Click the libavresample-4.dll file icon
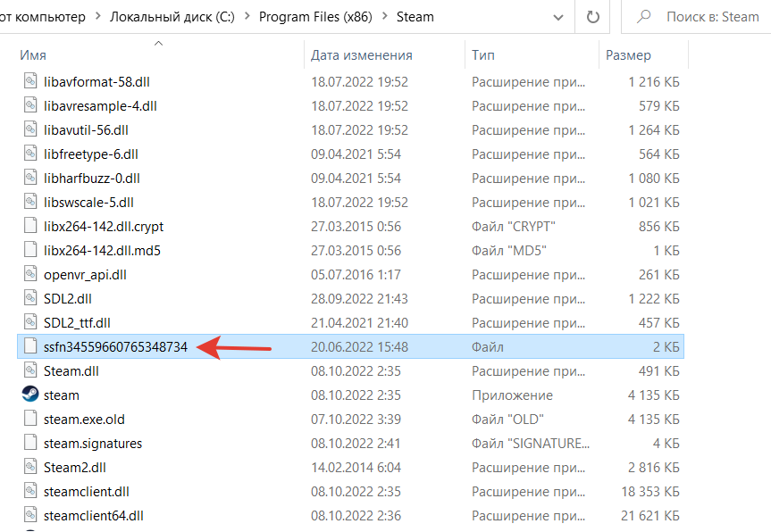The width and height of the screenshot is (771, 532). 30,105
